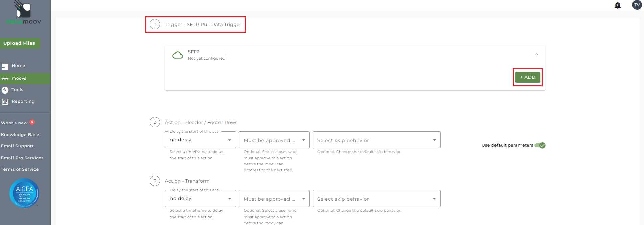Click the Home dashboard icon

click(5, 66)
